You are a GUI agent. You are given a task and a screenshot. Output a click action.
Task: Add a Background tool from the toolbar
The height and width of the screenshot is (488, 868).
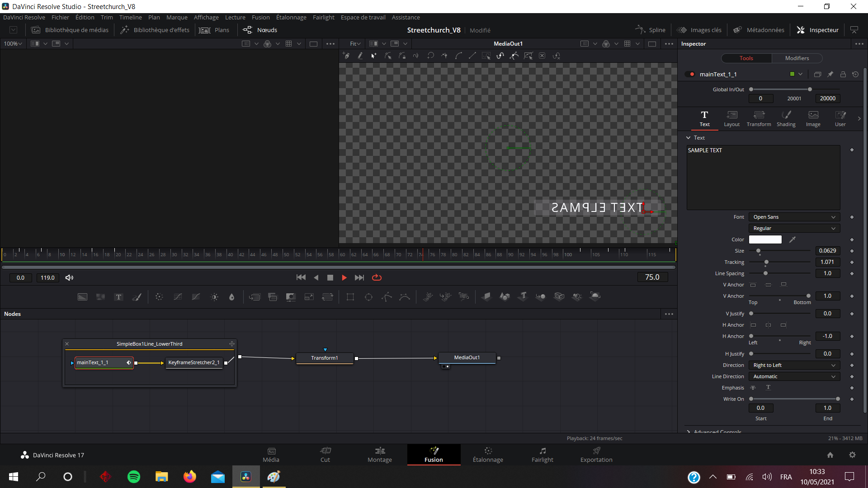point(82,297)
